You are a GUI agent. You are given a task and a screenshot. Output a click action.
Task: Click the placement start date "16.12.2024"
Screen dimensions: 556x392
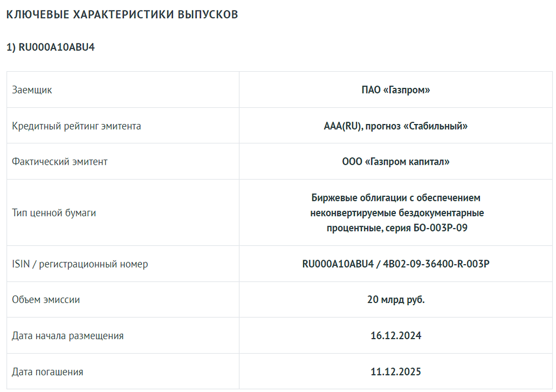point(396,336)
